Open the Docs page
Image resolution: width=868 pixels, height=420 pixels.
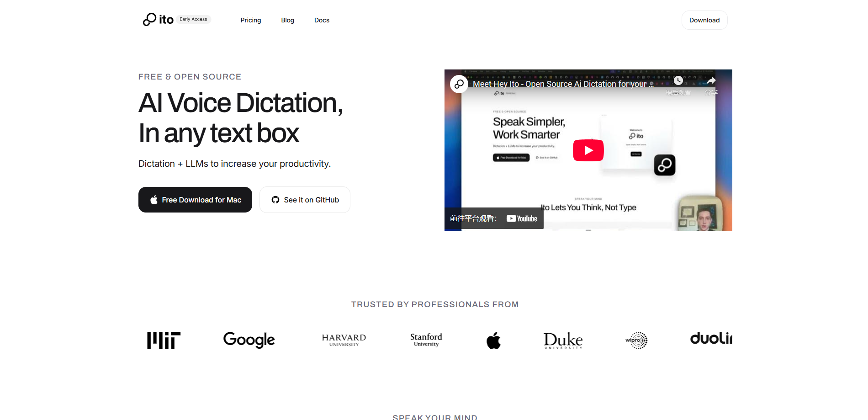point(322,20)
